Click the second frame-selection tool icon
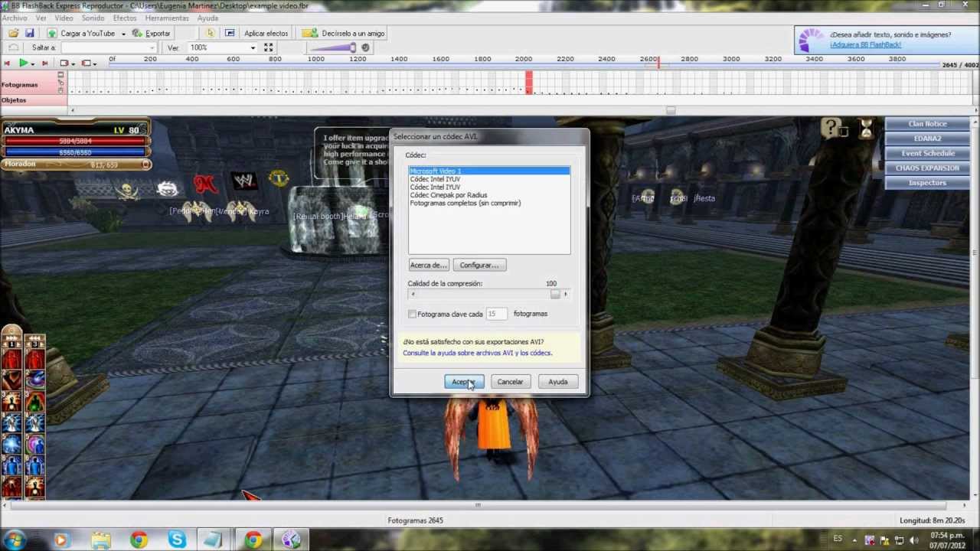Image resolution: width=980 pixels, height=551 pixels. pyautogui.click(x=86, y=63)
